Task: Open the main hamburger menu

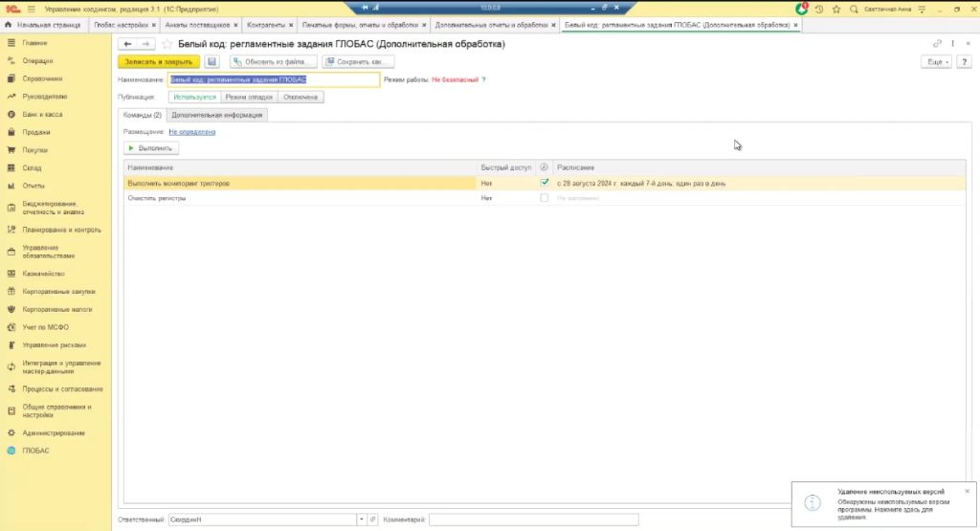Action: click(x=31, y=9)
